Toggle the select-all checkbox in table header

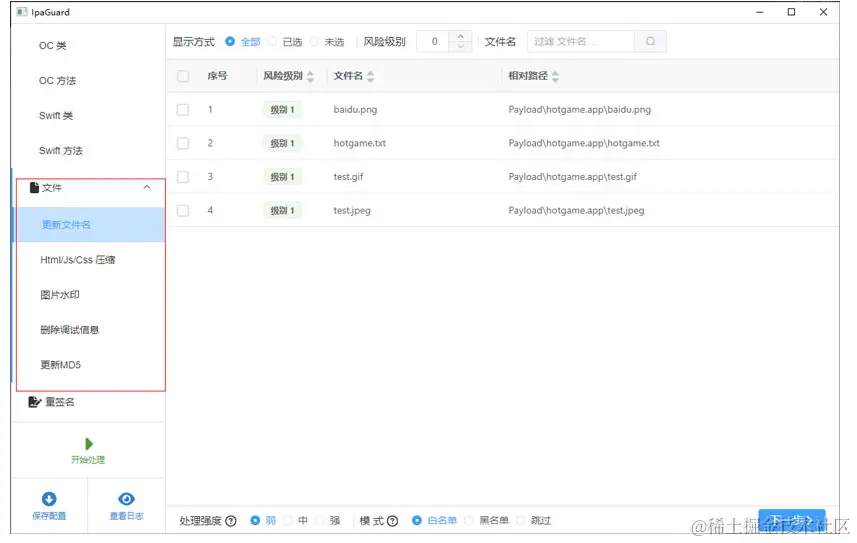183,76
